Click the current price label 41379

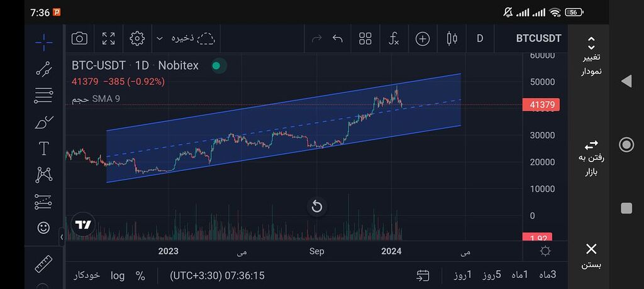click(x=541, y=105)
